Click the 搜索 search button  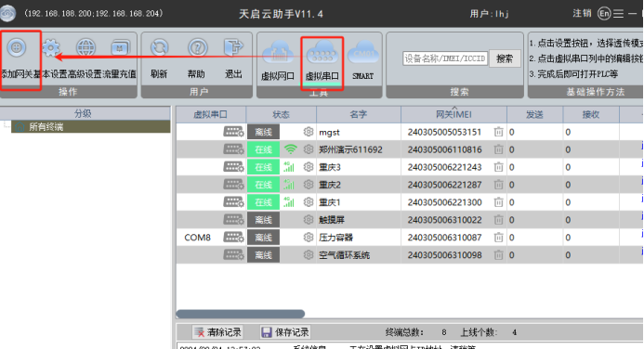click(505, 58)
